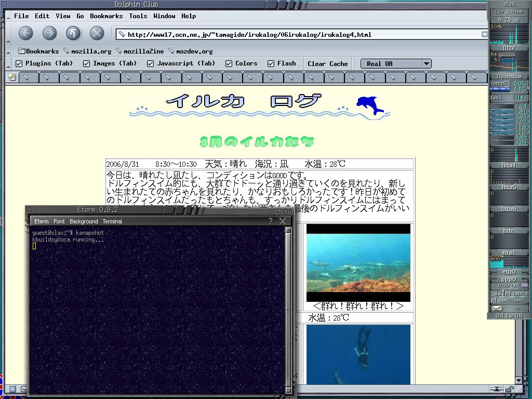
Task: Open the Real UA user agent dropdown
Action: [x=396, y=64]
